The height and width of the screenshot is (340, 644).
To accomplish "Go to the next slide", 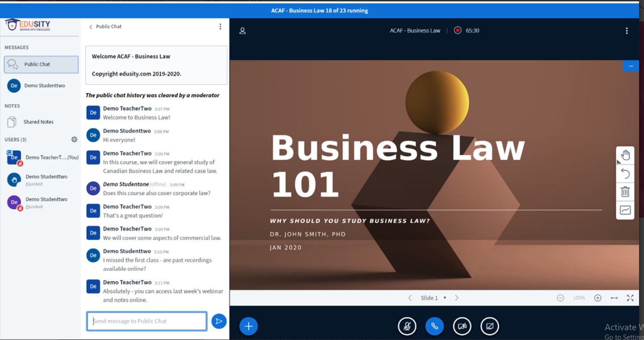I will 457,298.
